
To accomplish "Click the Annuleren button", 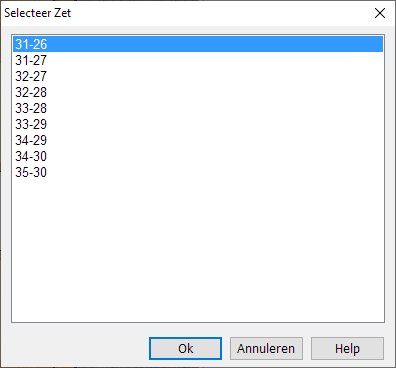I will tap(266, 349).
